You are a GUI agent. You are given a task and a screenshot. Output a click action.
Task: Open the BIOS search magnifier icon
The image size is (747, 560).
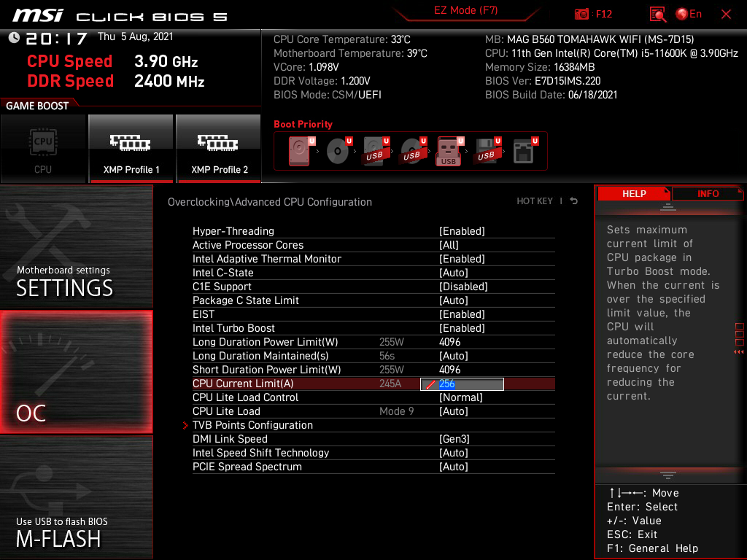point(657,15)
